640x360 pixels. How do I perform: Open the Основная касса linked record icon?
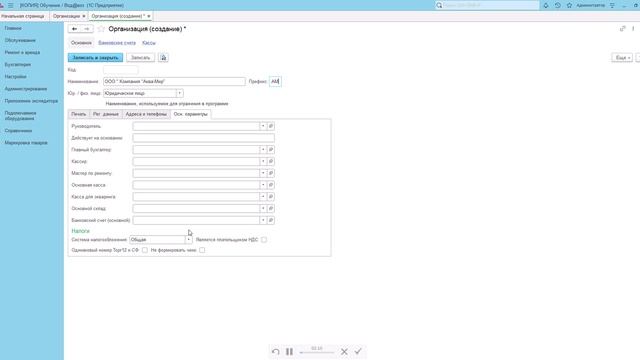[x=271, y=185]
